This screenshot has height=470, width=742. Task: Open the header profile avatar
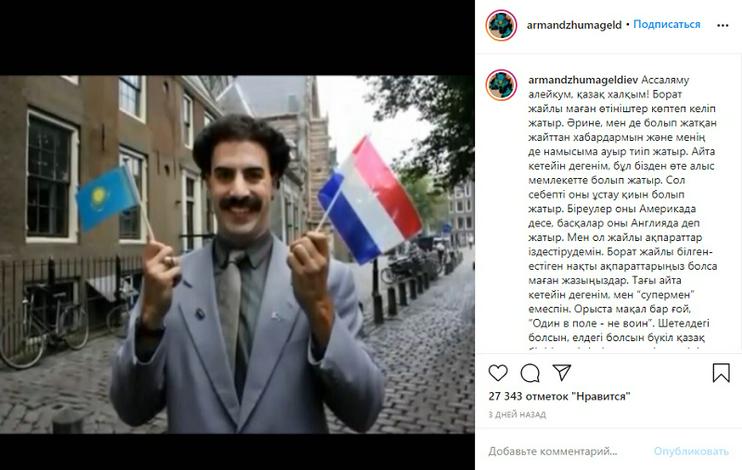pos(501,25)
